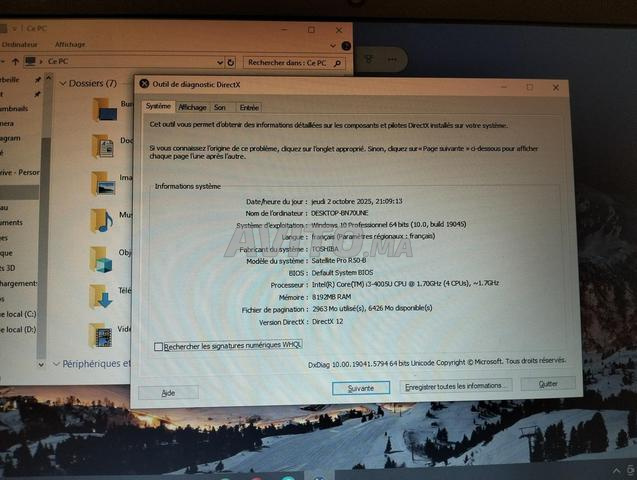Open the 3D Objects folder icon
637x480 pixels.
101,259
